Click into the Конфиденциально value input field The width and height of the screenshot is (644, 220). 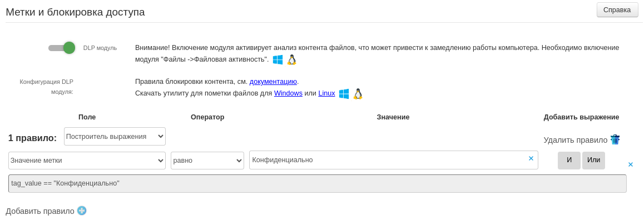coord(394,160)
